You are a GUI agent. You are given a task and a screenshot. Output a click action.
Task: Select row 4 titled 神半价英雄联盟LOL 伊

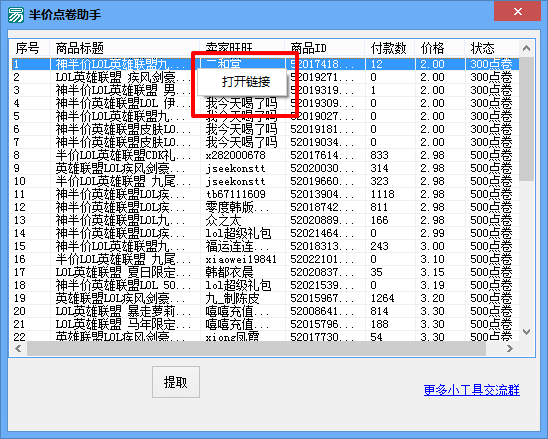tap(265, 103)
